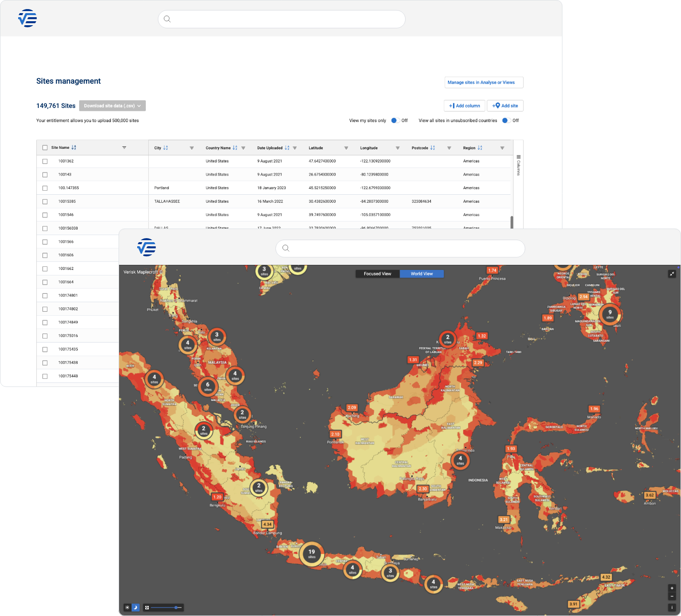Toggle View my sites only switch
Image resolution: width=681 pixels, height=616 pixels.
click(394, 121)
